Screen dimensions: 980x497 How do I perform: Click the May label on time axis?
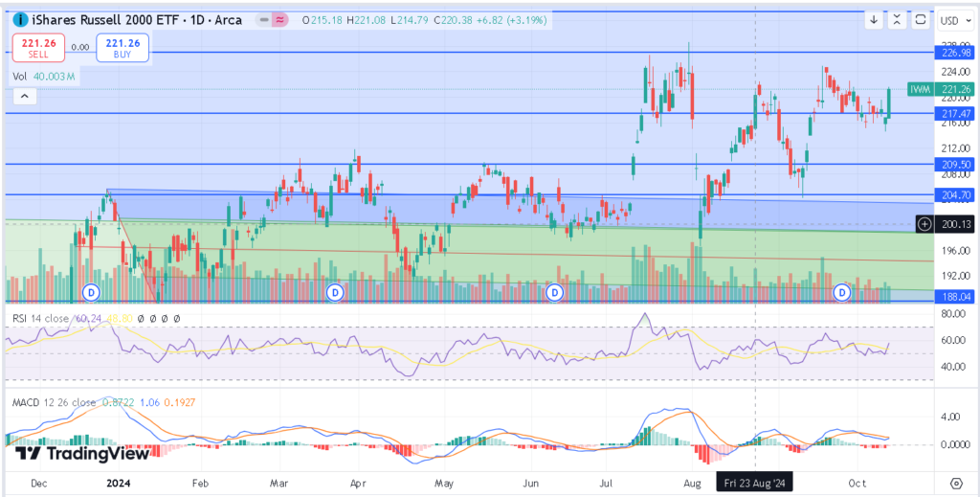tap(444, 484)
